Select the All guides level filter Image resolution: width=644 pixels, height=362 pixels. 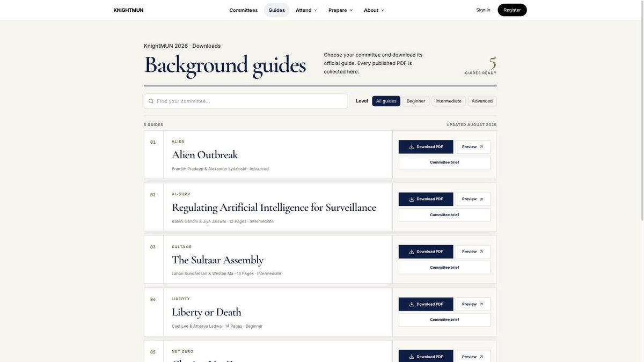(x=386, y=101)
